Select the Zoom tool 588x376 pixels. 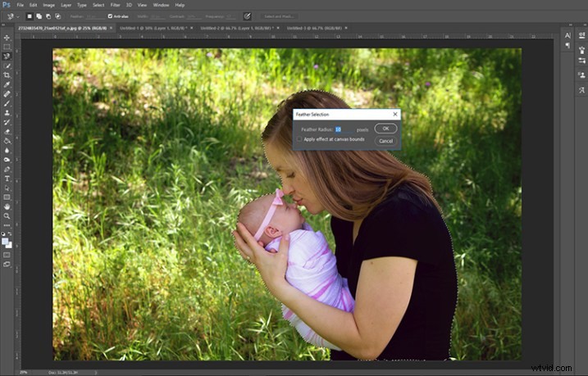tap(7, 216)
